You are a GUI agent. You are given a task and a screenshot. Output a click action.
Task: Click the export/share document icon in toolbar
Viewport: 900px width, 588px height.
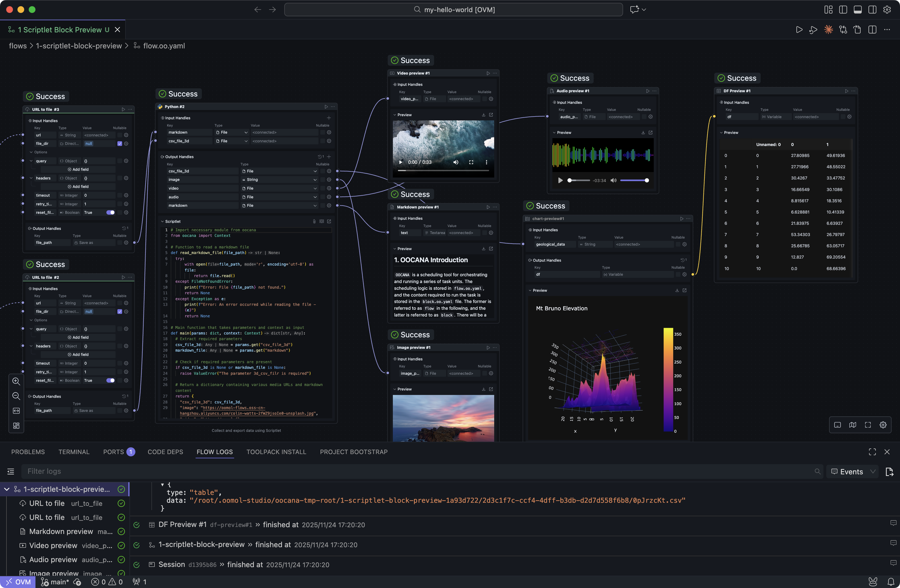[x=857, y=30]
